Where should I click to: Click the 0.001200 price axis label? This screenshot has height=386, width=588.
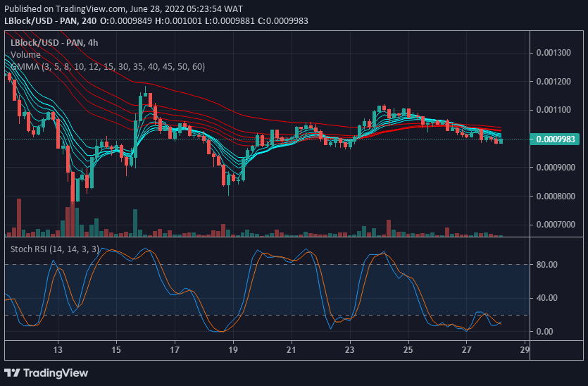click(553, 82)
